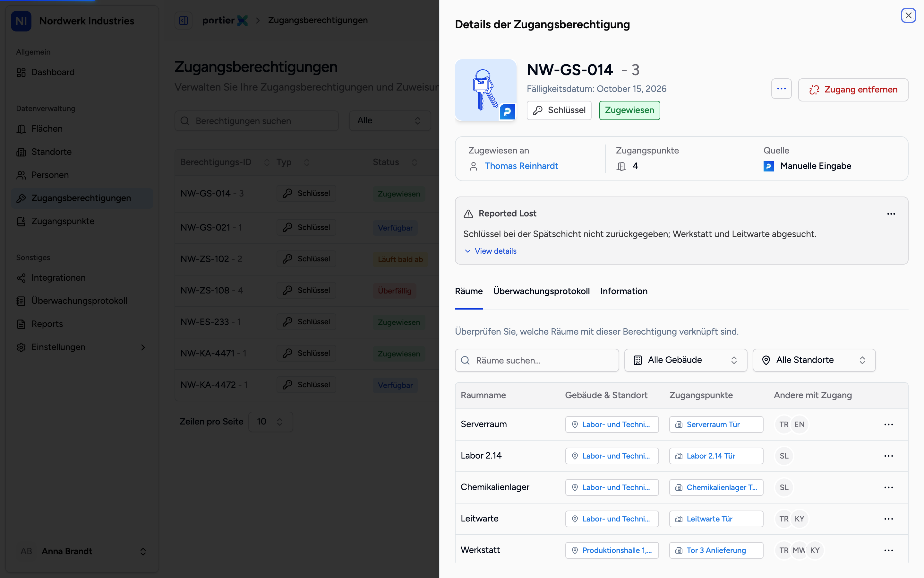
Task: Open Zugangspunkte in the sidebar
Action: tap(82, 221)
